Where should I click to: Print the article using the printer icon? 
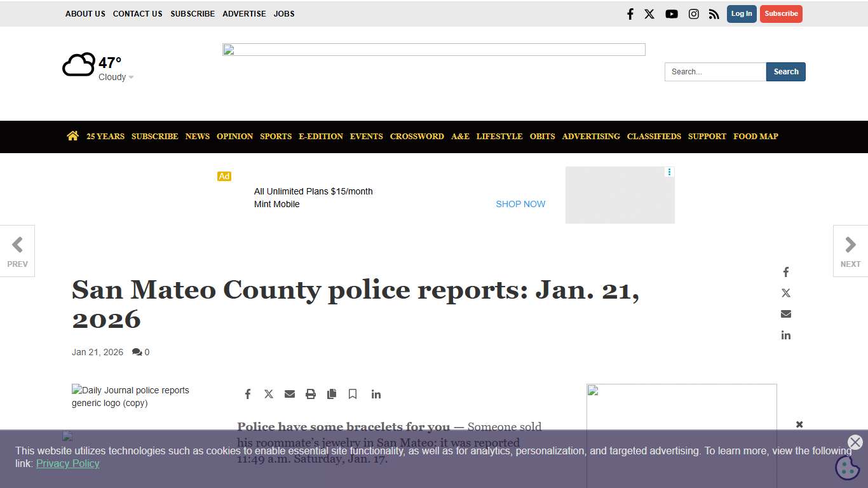311,393
